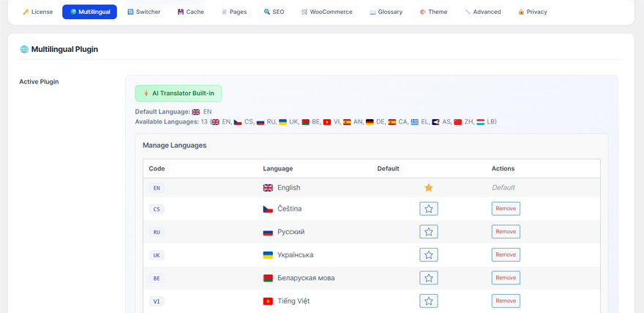Open the Cache settings tab
This screenshot has width=644, height=313.
190,12
